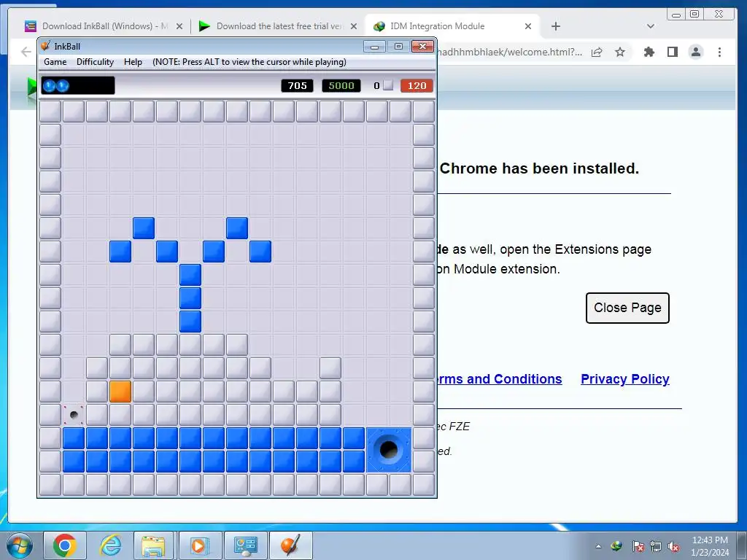Maximize the InkBall window
Viewport: 747px width, 560px height.
click(398, 46)
